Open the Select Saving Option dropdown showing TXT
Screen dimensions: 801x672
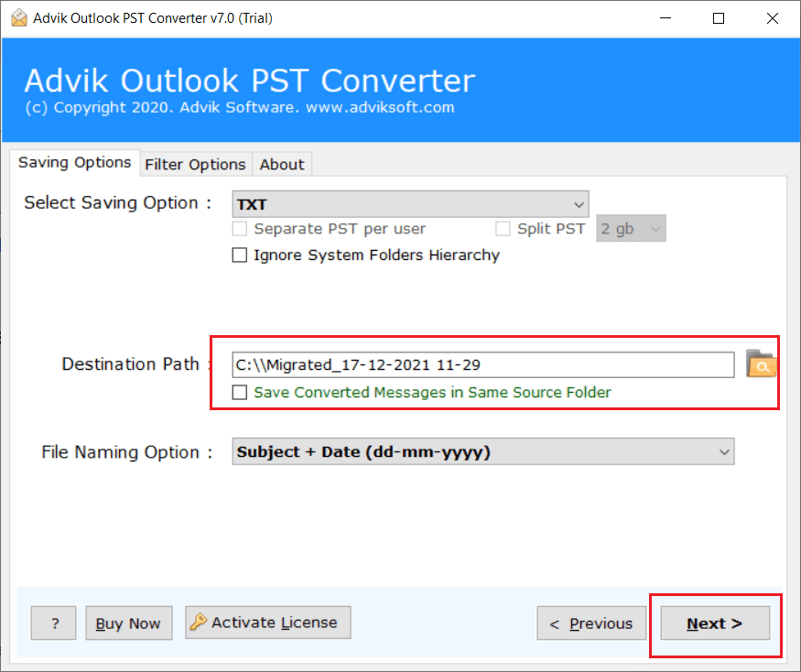(410, 204)
